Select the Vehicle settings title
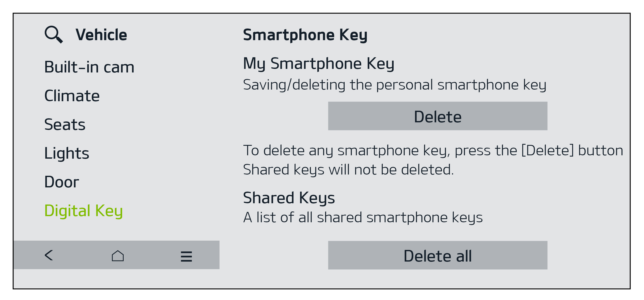644x300 pixels. click(101, 34)
